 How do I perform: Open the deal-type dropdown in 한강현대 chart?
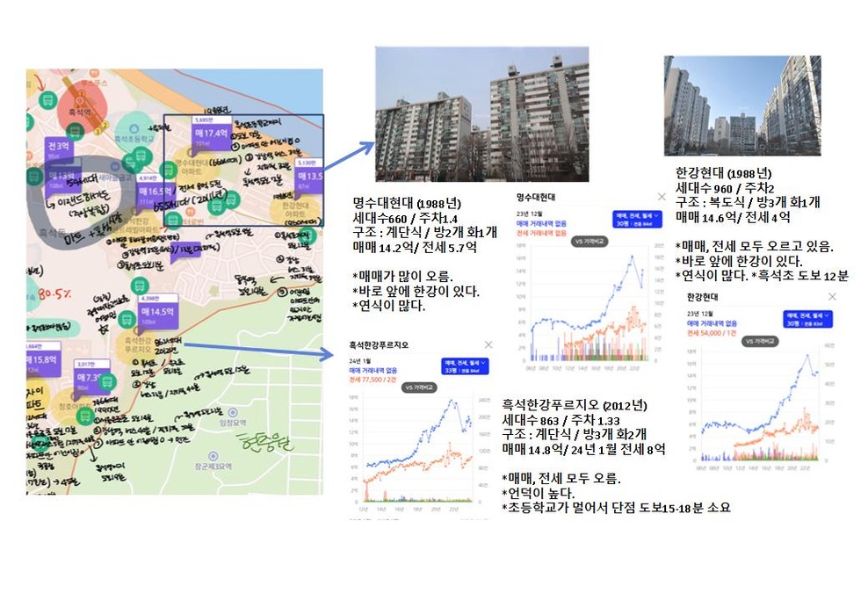807,319
